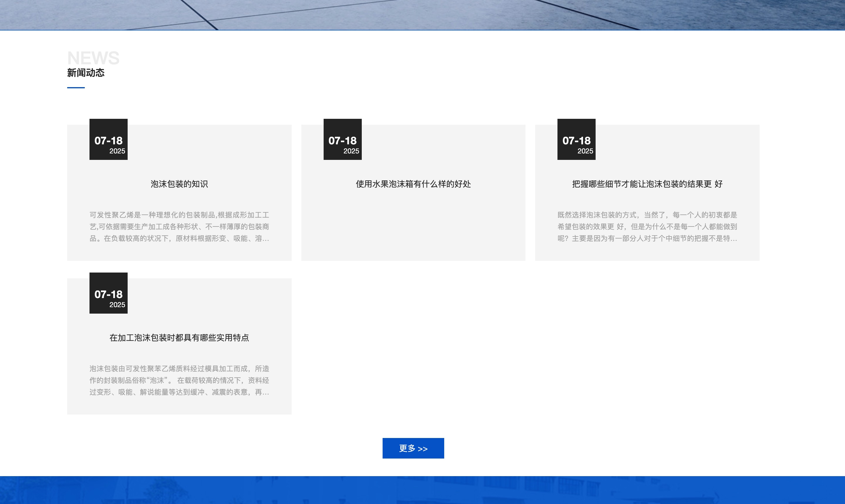Click the 07-18 date badge on 泡沫包装的知识 card
This screenshot has width=845, height=504.
108,140
